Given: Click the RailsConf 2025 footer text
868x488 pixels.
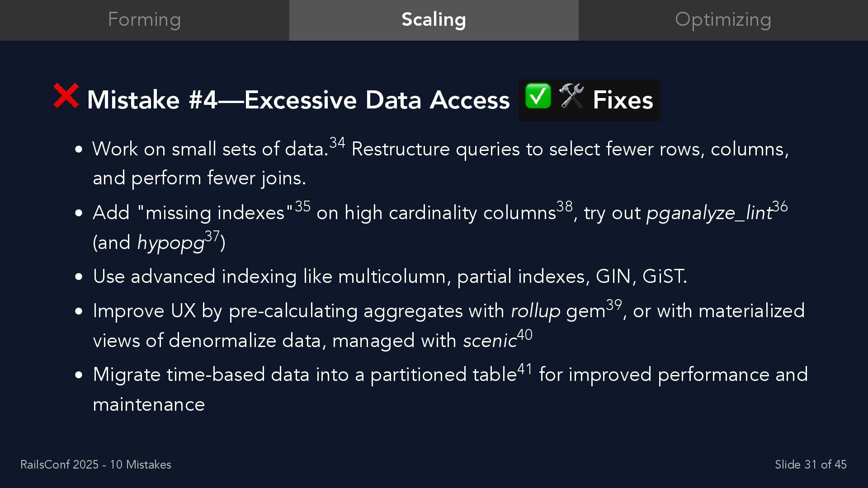Looking at the screenshot, I should click(96, 465).
